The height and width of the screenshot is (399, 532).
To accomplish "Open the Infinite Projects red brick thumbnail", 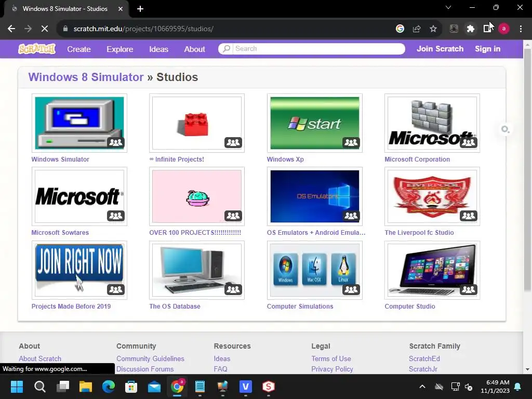I will (197, 123).
